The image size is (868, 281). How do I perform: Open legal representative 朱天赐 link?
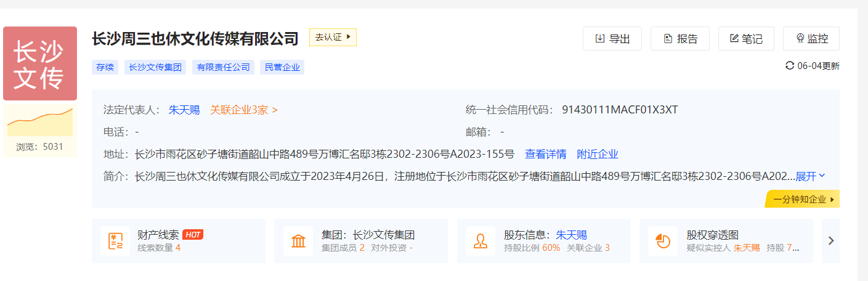point(184,110)
